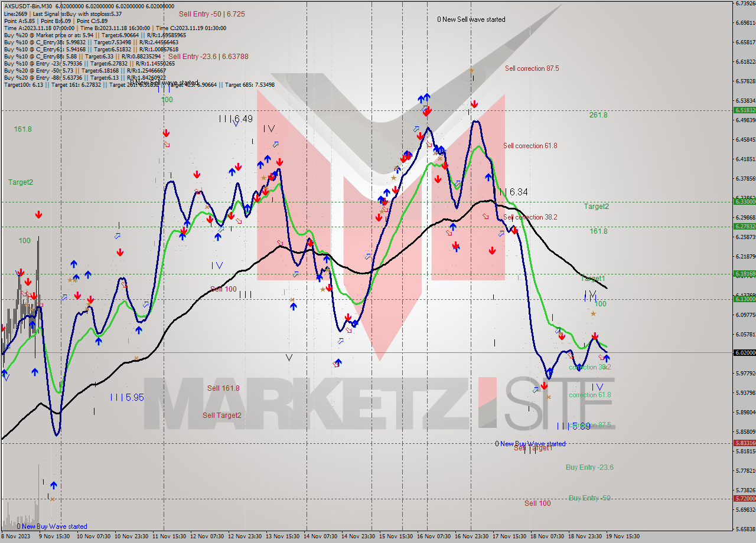Image resolution: width=756 pixels, height=543 pixels.
Task: Click the 6.33000 price tag on axis
Action: [744, 202]
